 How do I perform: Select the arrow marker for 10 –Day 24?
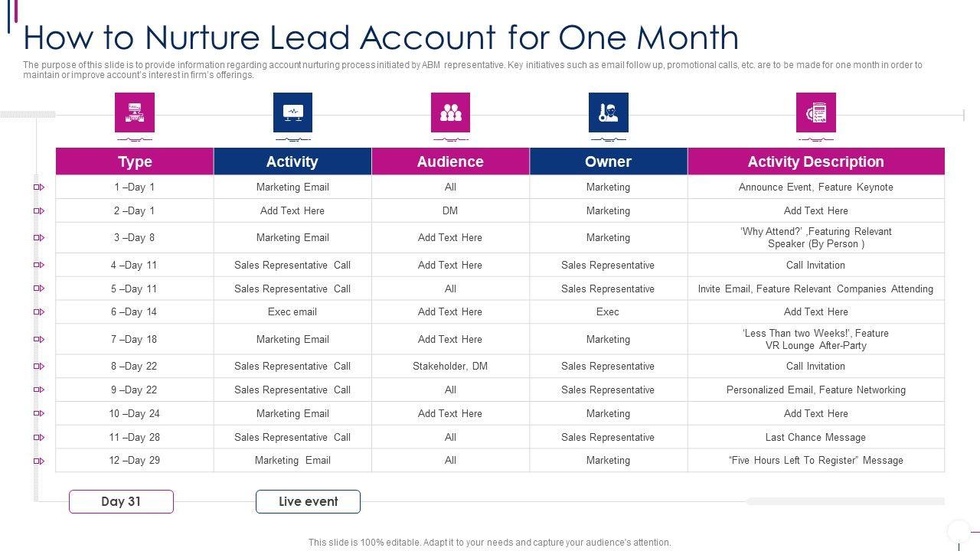point(39,414)
